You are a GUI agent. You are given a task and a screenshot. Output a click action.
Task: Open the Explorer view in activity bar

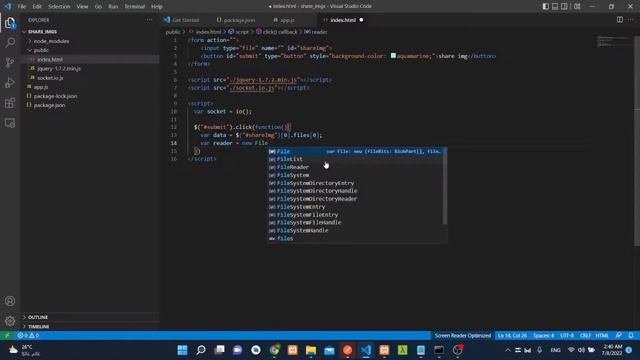coord(10,23)
